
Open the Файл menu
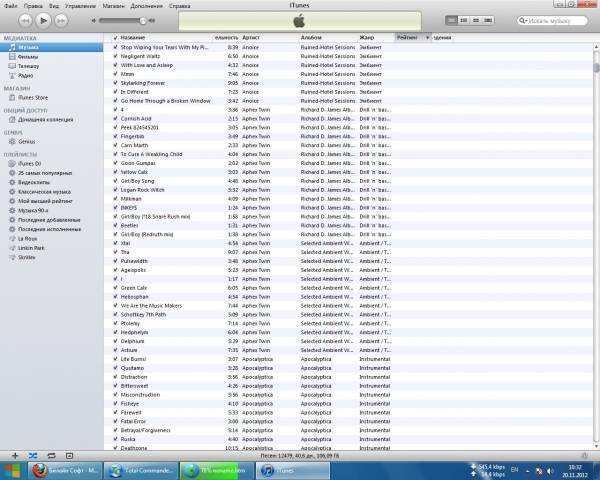coord(11,6)
